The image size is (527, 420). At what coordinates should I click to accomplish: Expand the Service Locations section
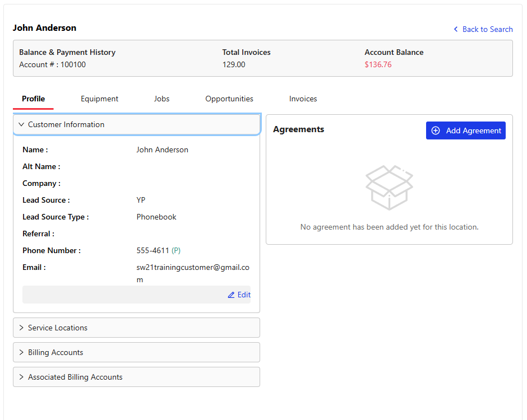[x=136, y=328]
